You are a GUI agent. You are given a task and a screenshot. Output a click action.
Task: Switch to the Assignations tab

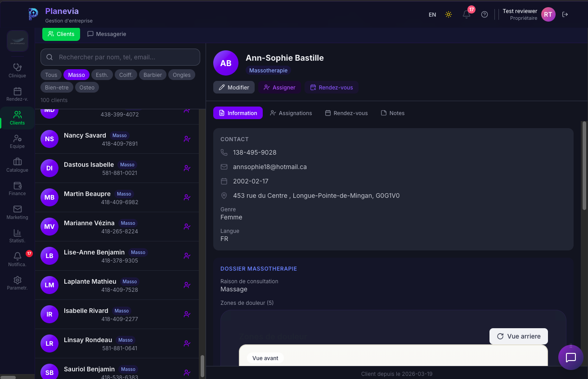(x=291, y=113)
